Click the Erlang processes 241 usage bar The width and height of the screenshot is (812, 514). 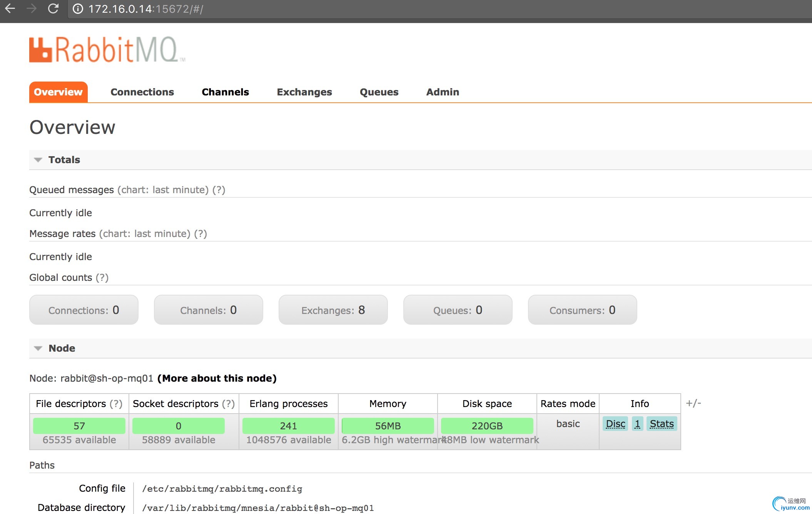pyautogui.click(x=289, y=426)
